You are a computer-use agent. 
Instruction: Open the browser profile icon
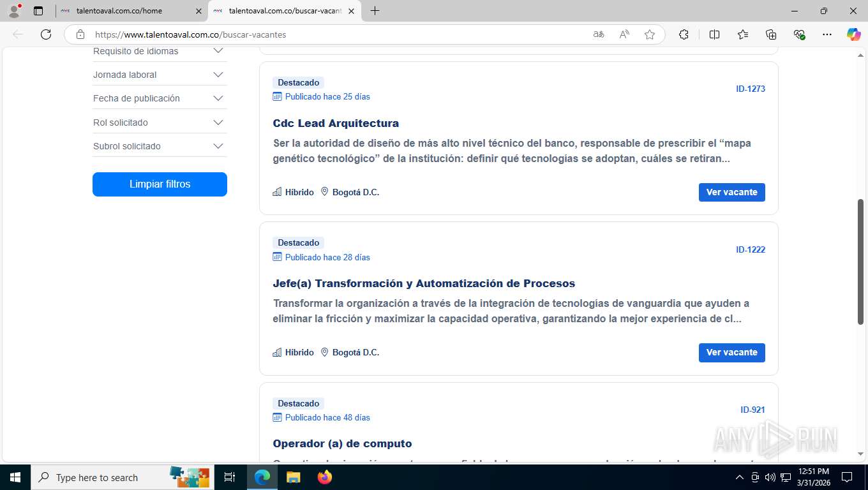(x=13, y=11)
